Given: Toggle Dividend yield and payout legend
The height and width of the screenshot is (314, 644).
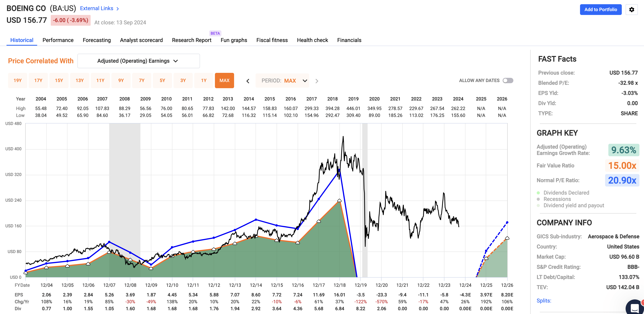Looking at the screenshot, I should (570, 205).
